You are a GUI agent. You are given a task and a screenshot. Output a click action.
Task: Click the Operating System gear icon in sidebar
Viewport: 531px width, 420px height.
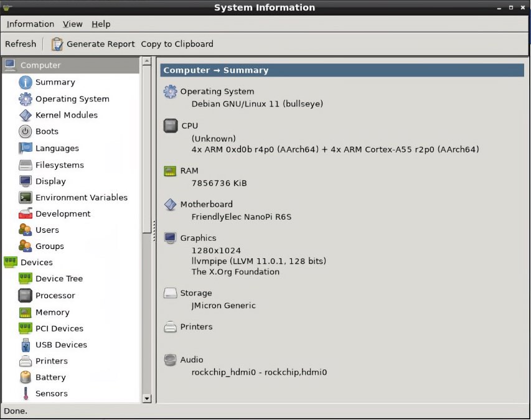26,99
